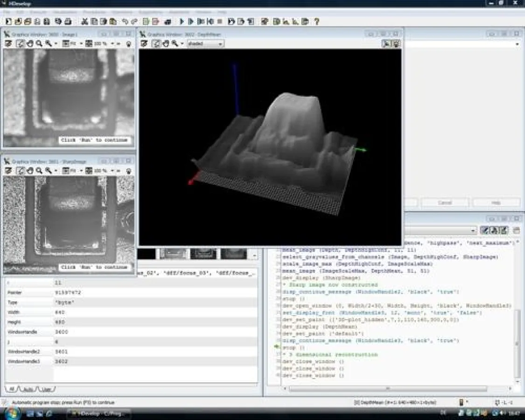
Task: Stop program execution with the Stop icon
Action: pos(219,21)
